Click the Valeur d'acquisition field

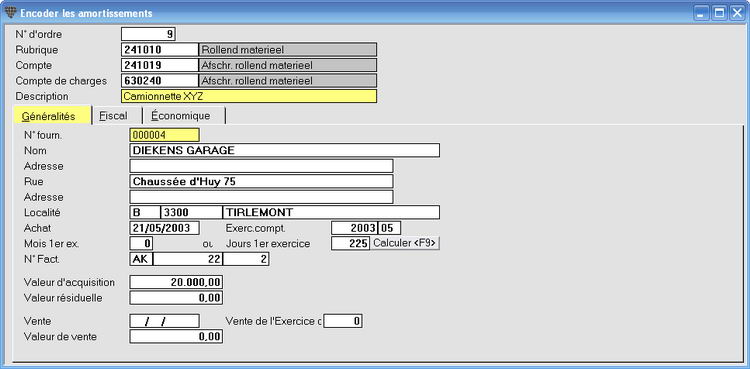pos(176,282)
